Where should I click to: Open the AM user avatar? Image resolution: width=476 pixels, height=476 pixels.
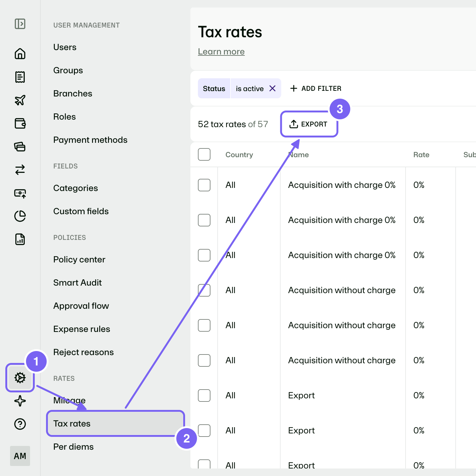click(20, 456)
